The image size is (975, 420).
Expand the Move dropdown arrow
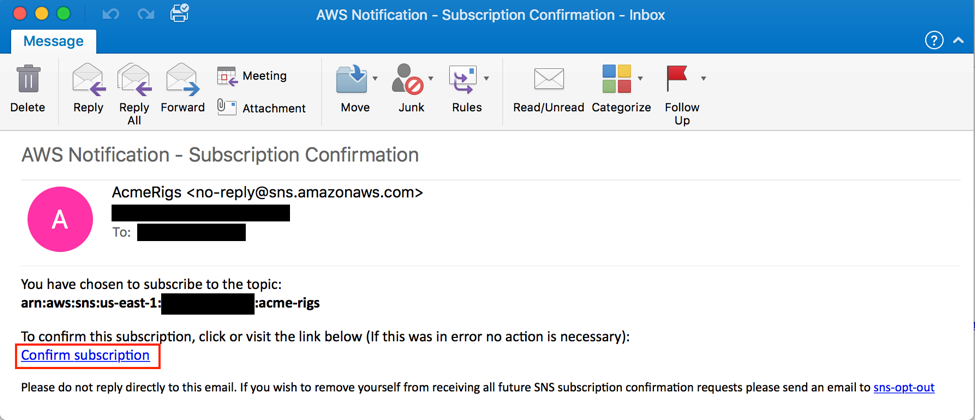tap(375, 78)
